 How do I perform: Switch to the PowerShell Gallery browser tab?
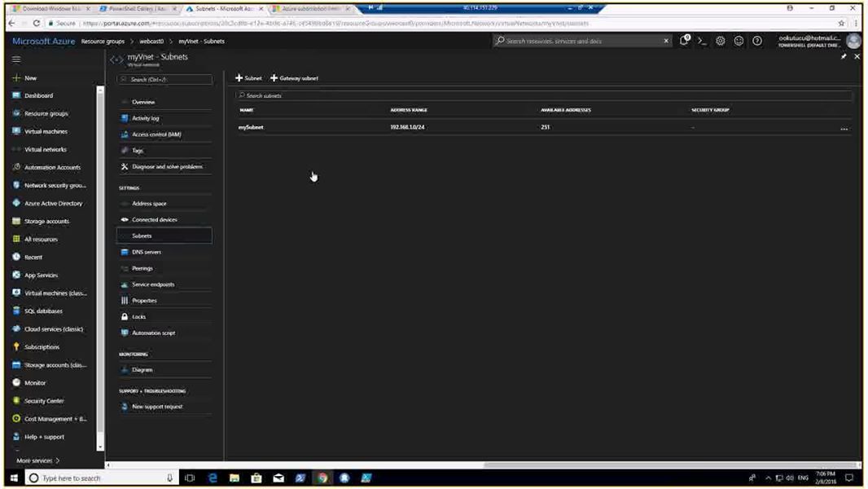138,9
